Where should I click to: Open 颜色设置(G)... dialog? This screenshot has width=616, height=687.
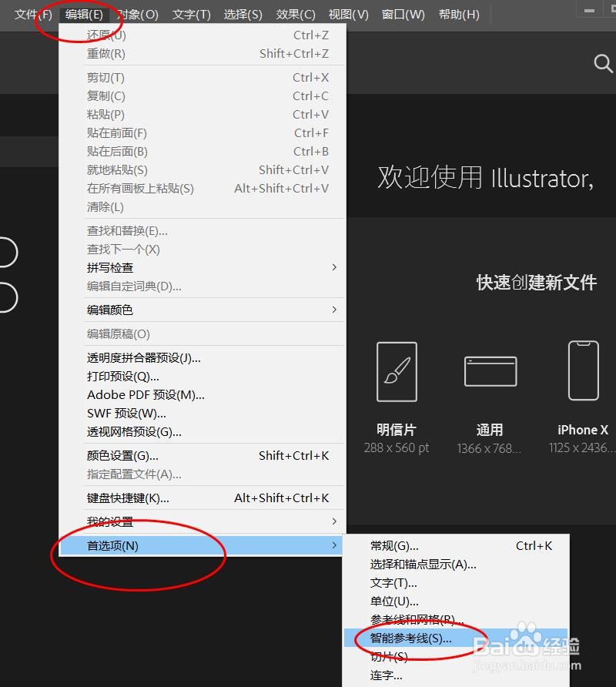203,456
